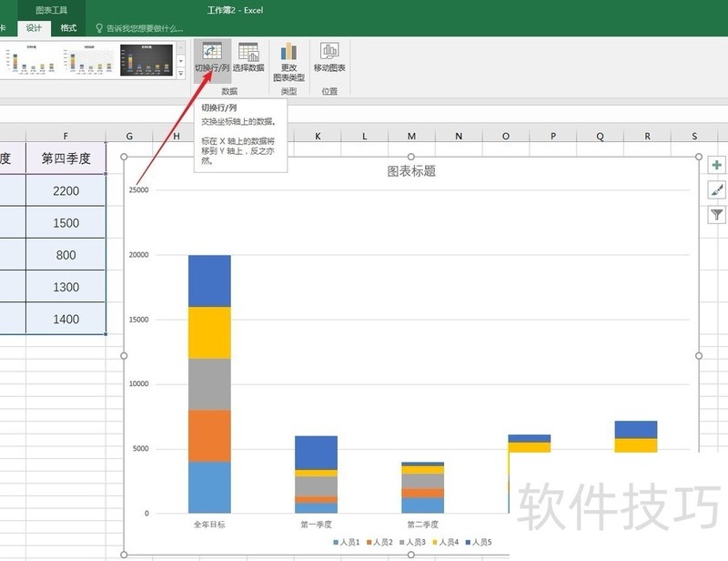
Task: Open Chart Filters funnel button
Action: click(x=717, y=215)
